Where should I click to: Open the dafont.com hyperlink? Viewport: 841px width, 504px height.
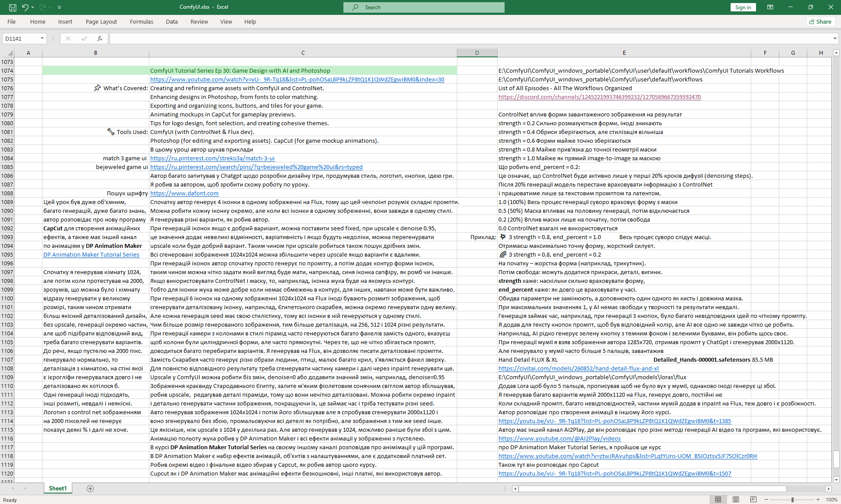point(184,193)
